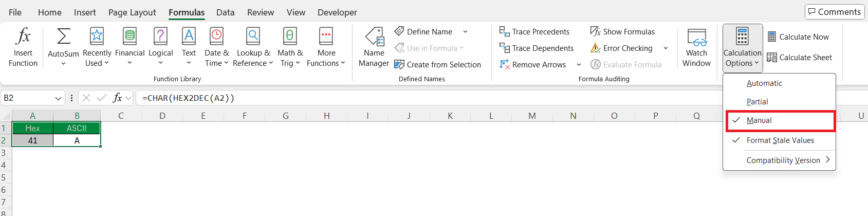The width and height of the screenshot is (868, 216).
Task: Select the Hex header cell
Action: (x=32, y=128)
